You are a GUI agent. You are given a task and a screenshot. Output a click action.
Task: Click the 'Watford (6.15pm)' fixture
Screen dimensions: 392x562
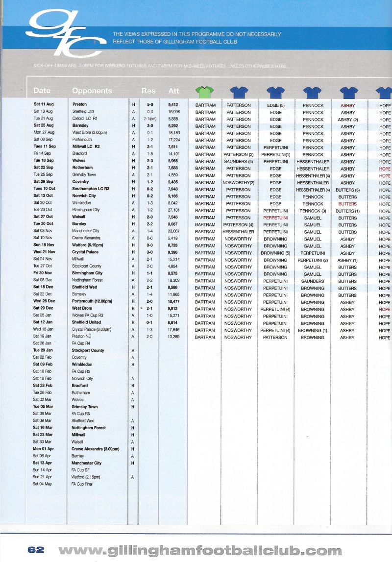coord(88,245)
